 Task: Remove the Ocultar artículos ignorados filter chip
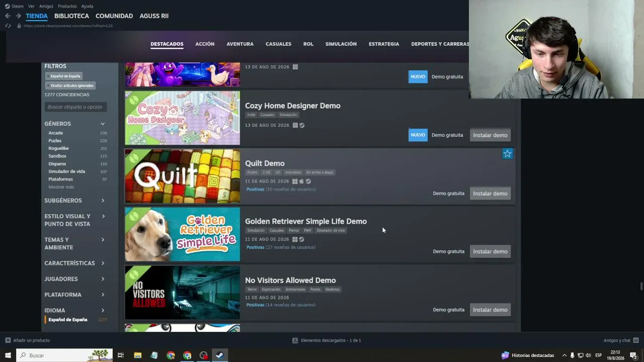point(48,85)
